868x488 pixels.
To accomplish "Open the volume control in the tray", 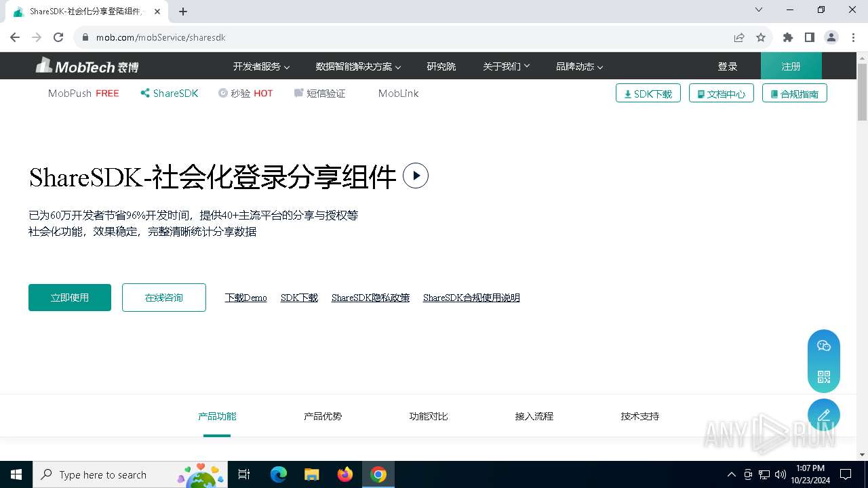I will coord(781,474).
